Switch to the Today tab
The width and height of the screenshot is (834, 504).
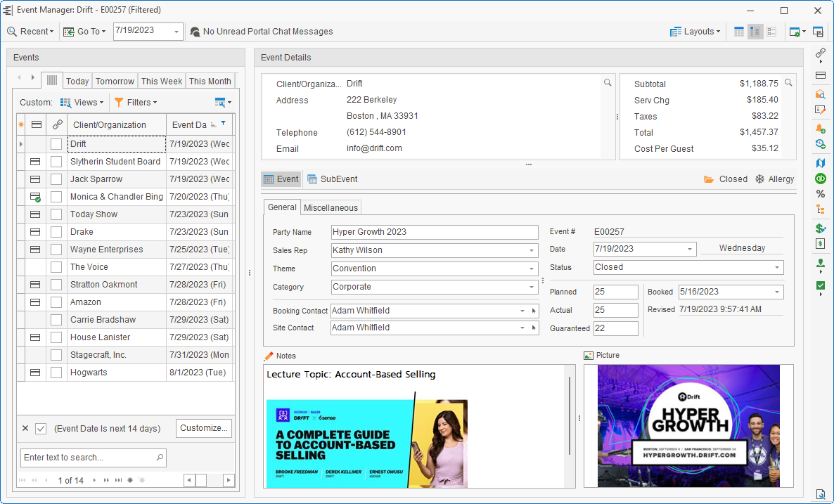pyautogui.click(x=77, y=81)
